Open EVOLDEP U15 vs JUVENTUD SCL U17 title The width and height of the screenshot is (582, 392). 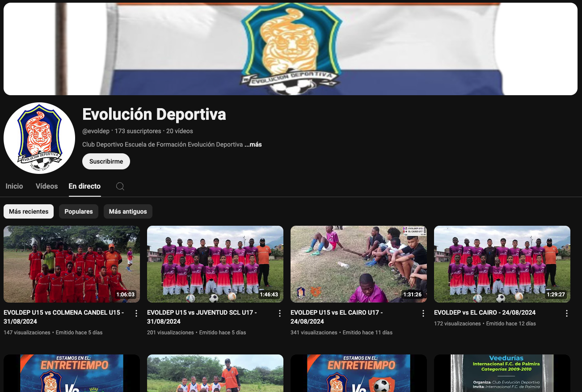[x=202, y=317]
